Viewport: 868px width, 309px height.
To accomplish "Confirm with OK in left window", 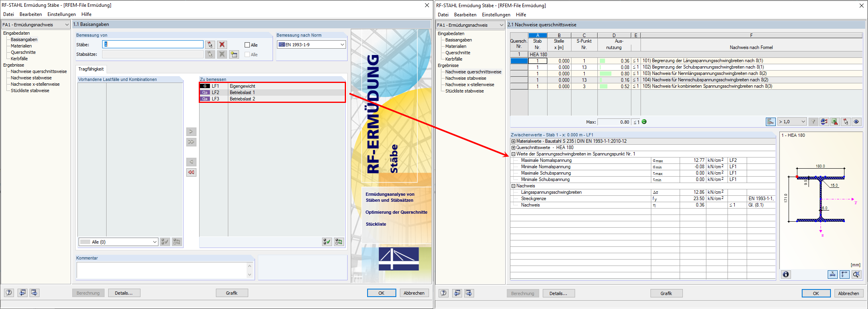I will (382, 293).
